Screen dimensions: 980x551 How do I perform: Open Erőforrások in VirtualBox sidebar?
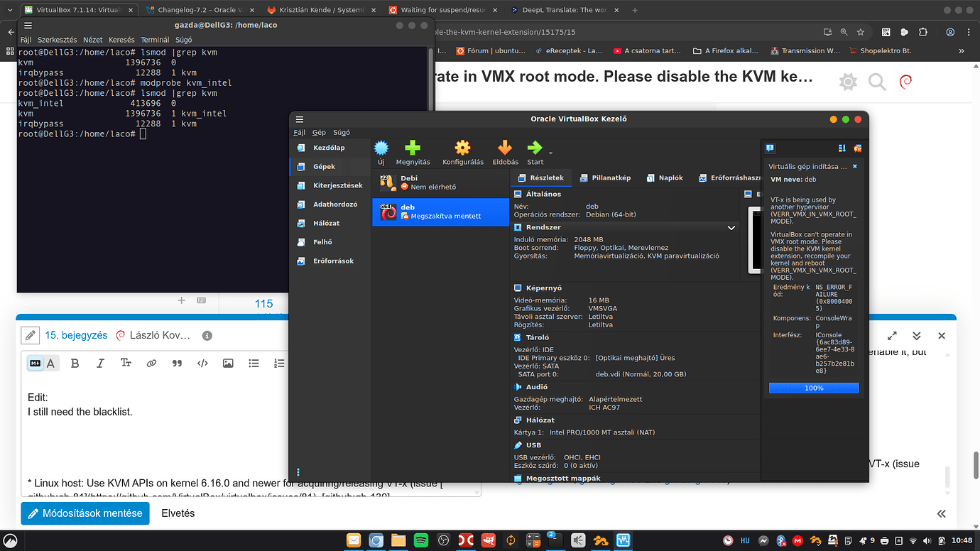point(330,261)
